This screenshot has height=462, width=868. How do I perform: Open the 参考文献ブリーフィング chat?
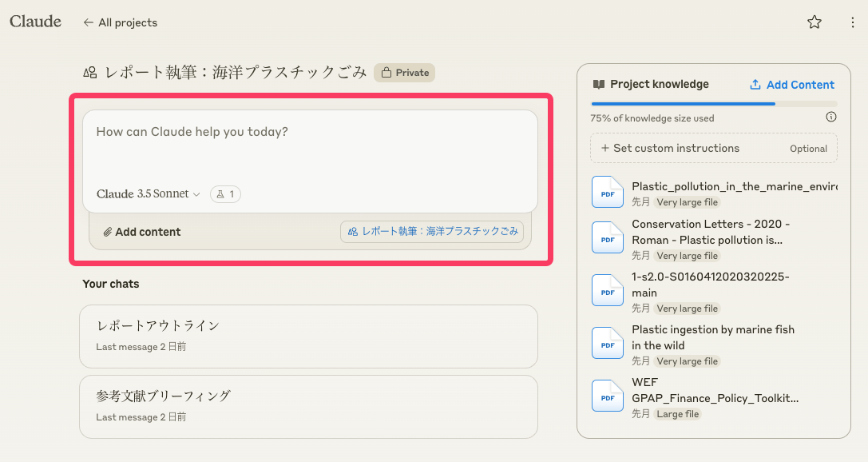308,406
